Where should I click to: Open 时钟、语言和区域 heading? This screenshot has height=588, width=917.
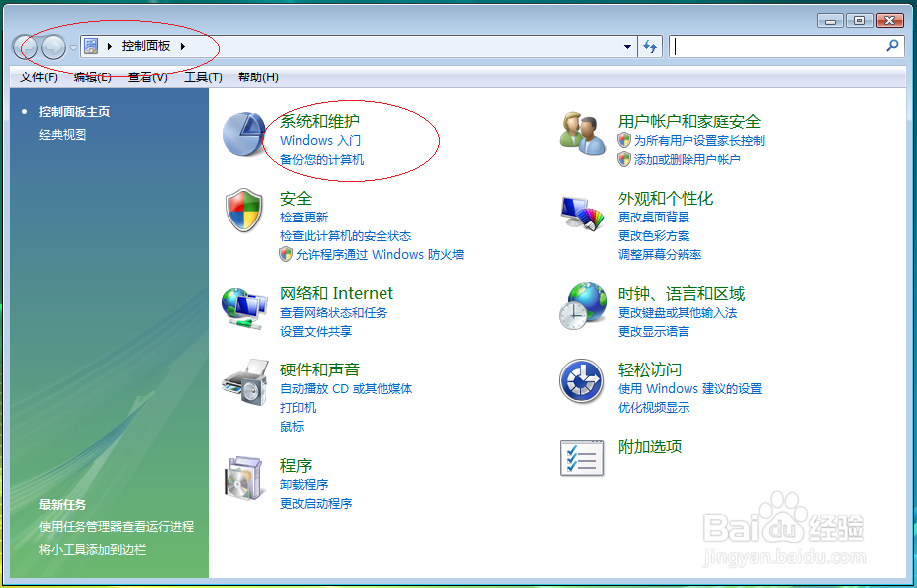pyautogui.click(x=682, y=293)
